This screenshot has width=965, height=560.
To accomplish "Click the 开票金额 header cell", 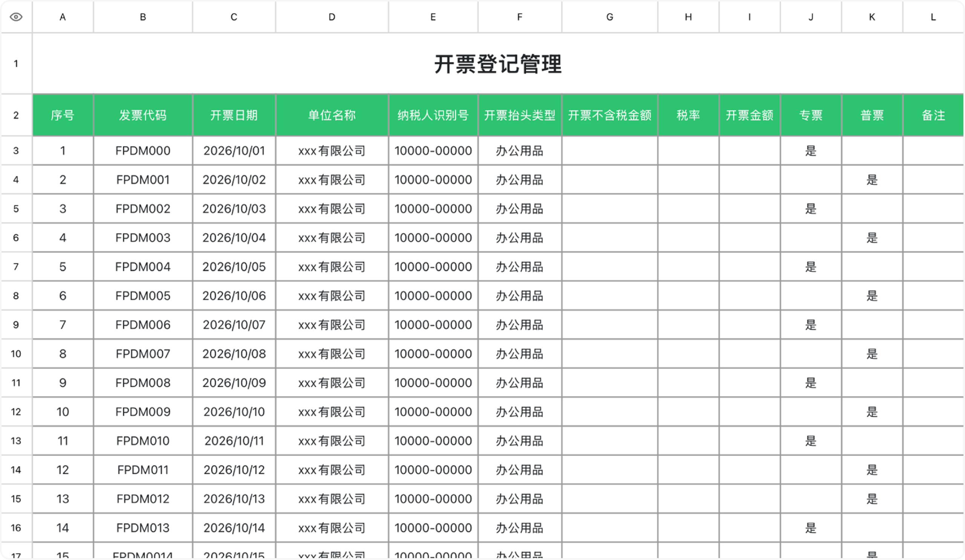I will (x=749, y=115).
